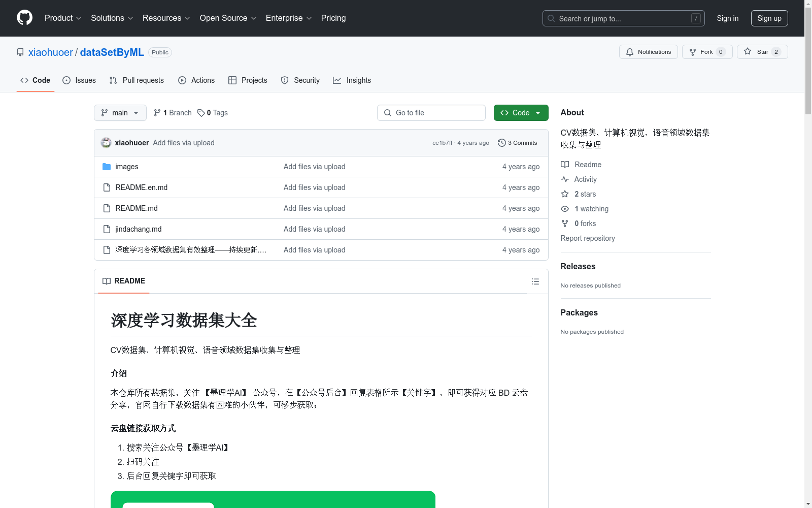Click the 1 Branch link
The height and width of the screenshot is (508, 812).
pyautogui.click(x=173, y=113)
